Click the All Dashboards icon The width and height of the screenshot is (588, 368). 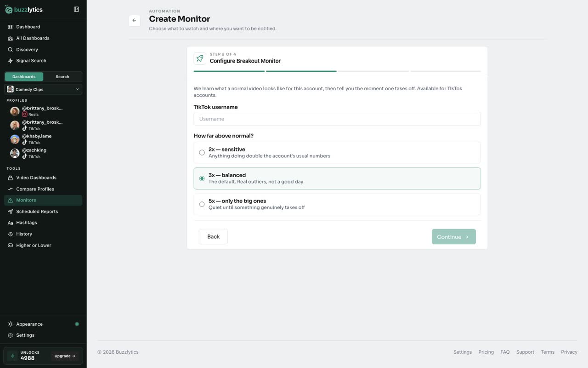coord(10,38)
